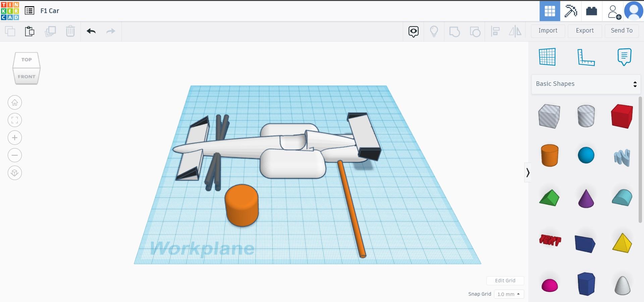This screenshot has height=302, width=644.
Task: Open the Bricks mode
Action: point(591,11)
